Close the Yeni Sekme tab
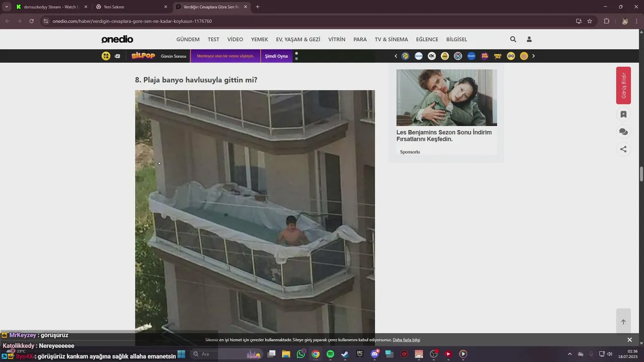Screen dimensions: 644x362 pyautogui.click(x=166, y=7)
